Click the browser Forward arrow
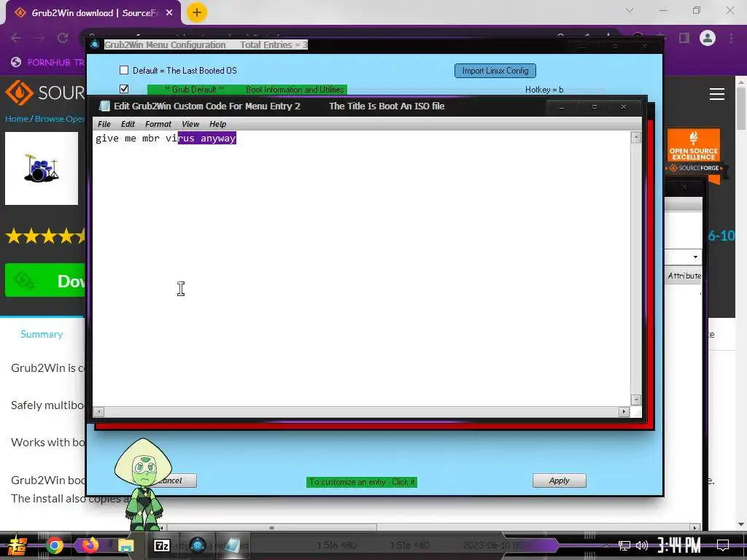 click(39, 38)
